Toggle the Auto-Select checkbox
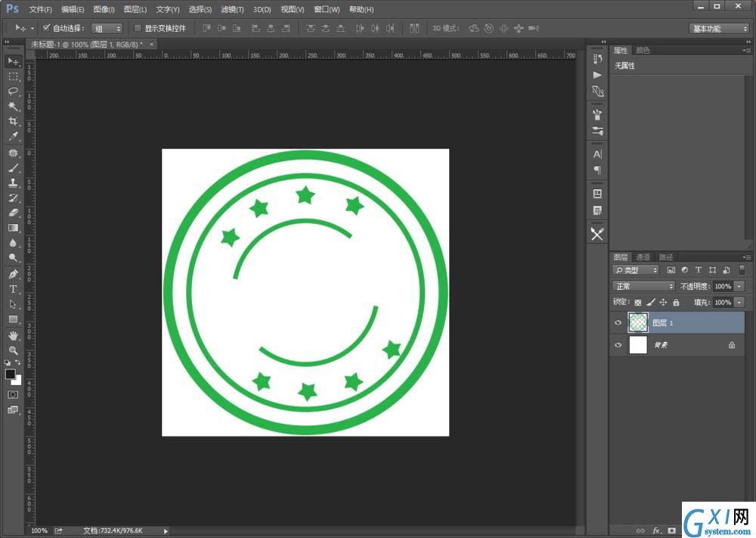756x538 pixels. pyautogui.click(x=46, y=28)
